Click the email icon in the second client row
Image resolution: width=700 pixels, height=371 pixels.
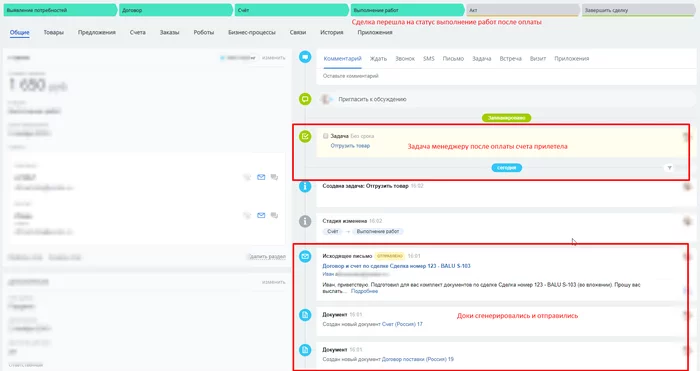[261, 215]
